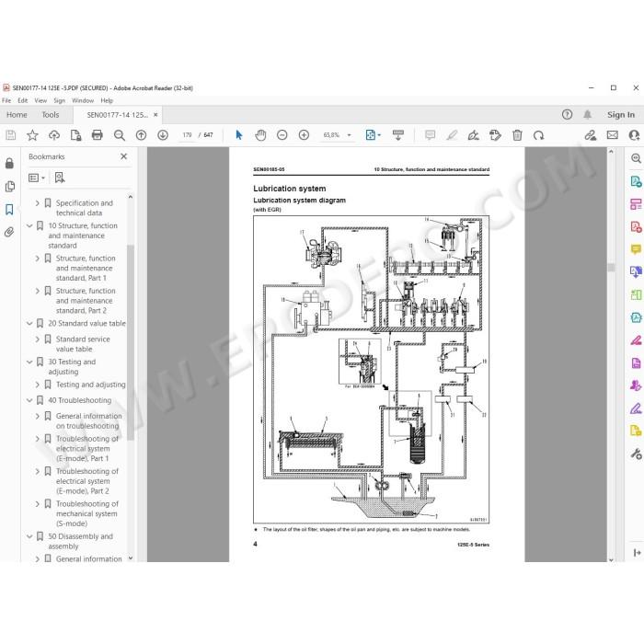Open General information on troubleshooting bookmark
This screenshot has width=644, height=644.
coord(88,421)
